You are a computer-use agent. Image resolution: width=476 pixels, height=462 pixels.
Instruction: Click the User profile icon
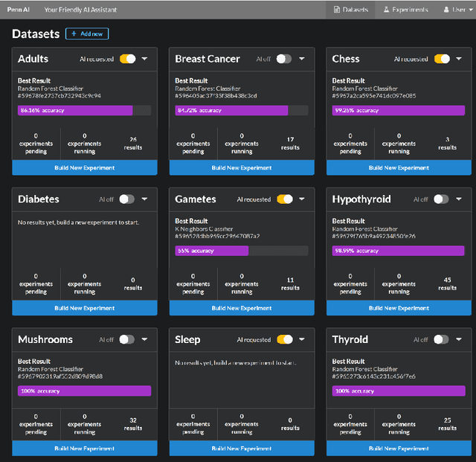tap(446, 10)
